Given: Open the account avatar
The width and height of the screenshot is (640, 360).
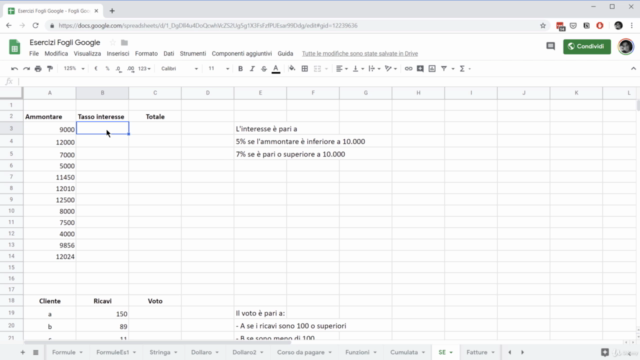Looking at the screenshot, I should 626,47.
